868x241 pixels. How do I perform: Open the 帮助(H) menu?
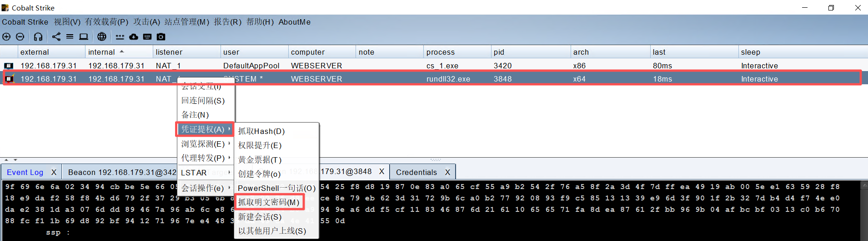tap(260, 22)
